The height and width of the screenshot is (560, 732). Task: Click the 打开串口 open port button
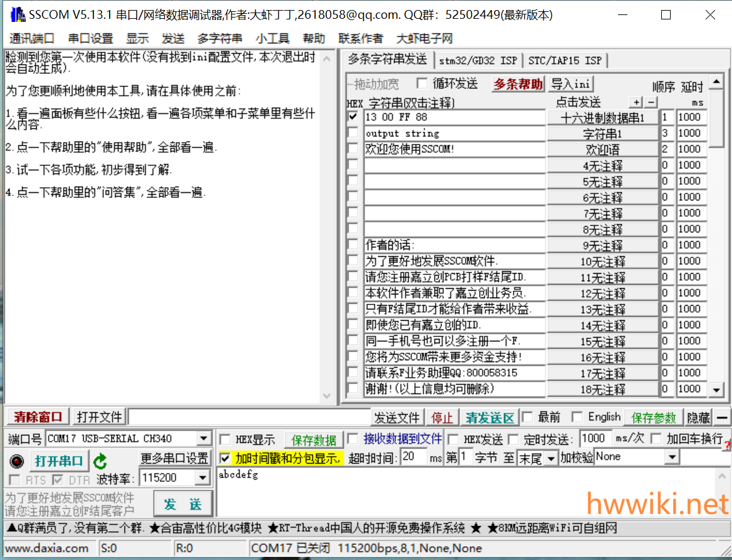pos(58,461)
